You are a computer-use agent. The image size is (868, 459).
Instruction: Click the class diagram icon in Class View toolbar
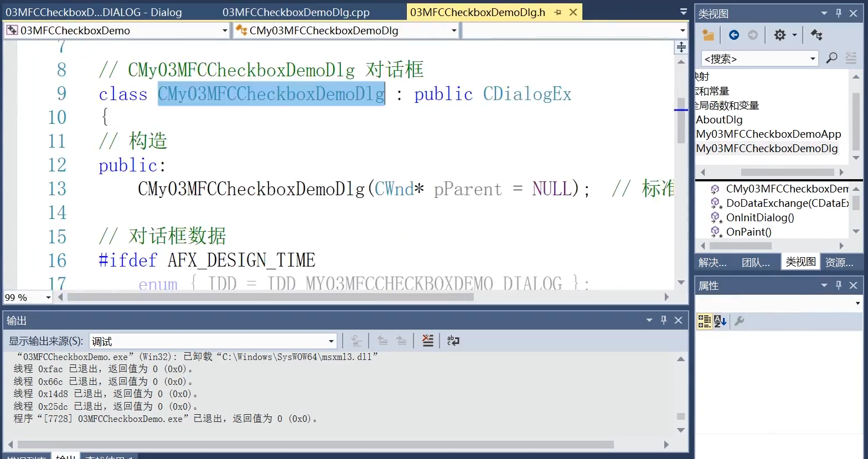tap(817, 35)
